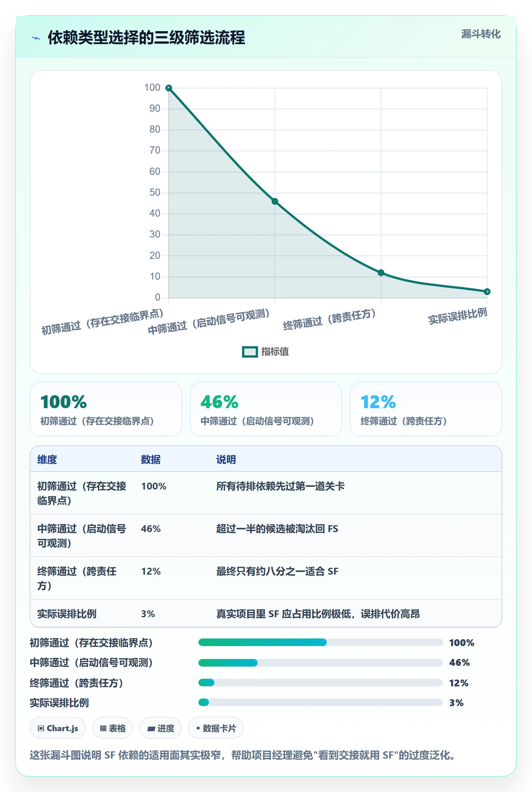Click the 数据 column header
The width and height of the screenshot is (532, 792).
[151, 459]
